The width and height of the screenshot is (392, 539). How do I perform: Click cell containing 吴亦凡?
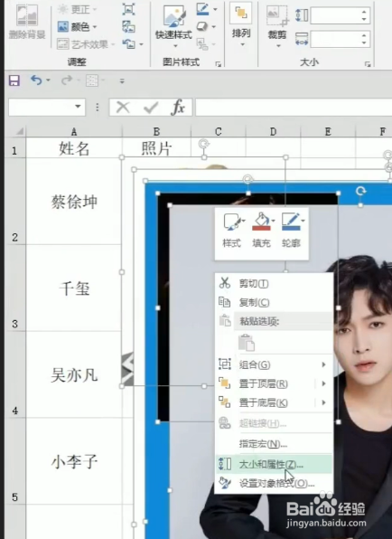[74, 375]
